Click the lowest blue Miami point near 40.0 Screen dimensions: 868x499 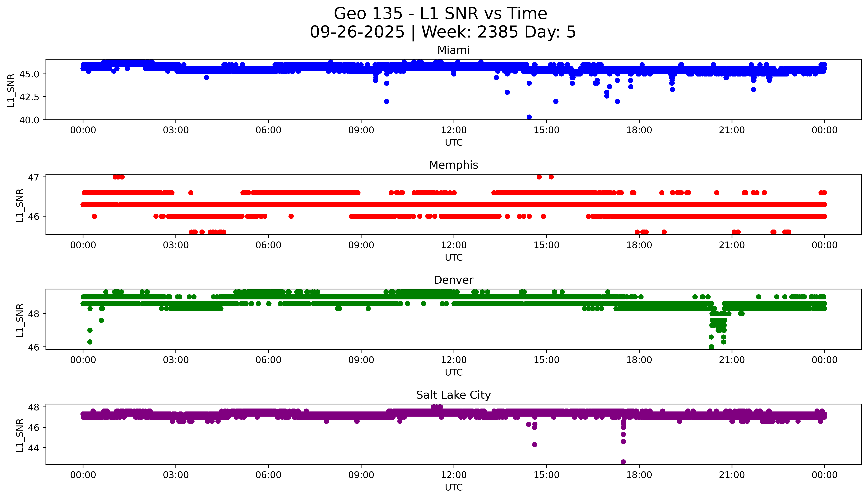tap(529, 117)
